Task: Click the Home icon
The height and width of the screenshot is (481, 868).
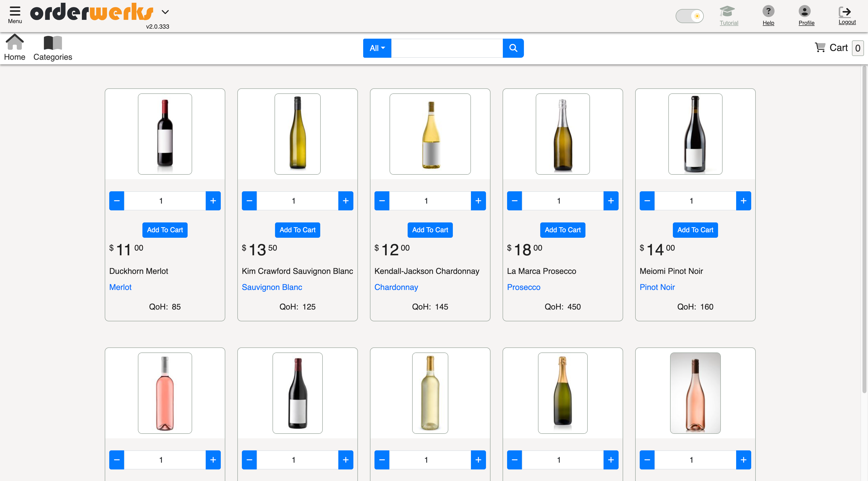Action: pos(15,43)
